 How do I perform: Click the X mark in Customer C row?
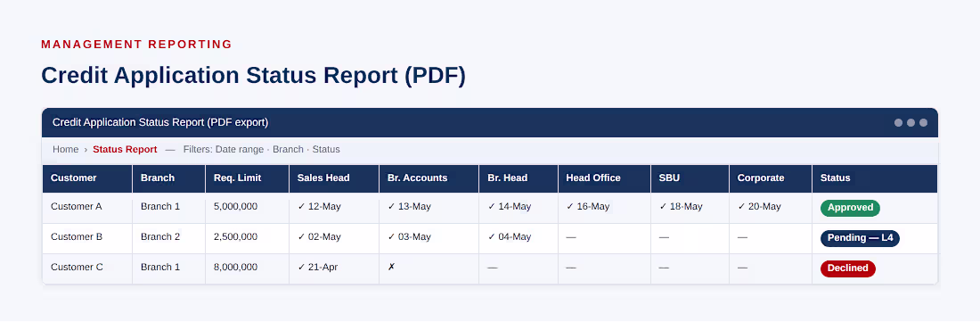[391, 267]
